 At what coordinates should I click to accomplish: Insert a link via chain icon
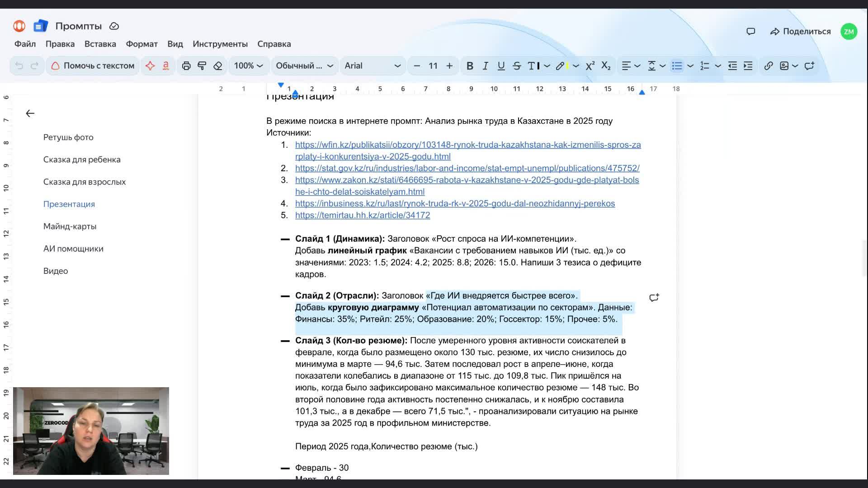coord(768,66)
